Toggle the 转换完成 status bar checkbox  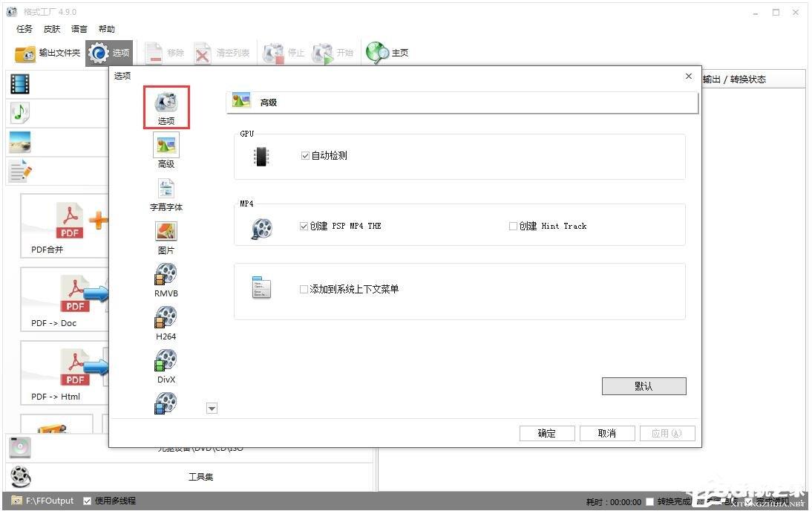point(650,501)
